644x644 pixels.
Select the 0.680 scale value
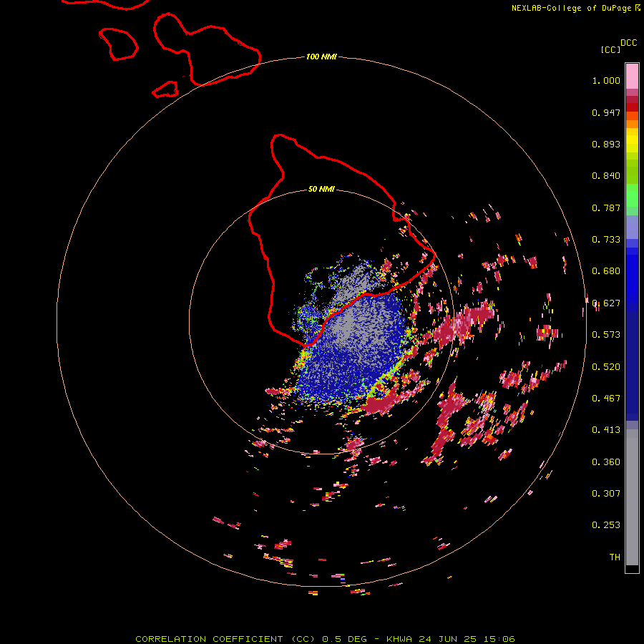pyautogui.click(x=606, y=271)
